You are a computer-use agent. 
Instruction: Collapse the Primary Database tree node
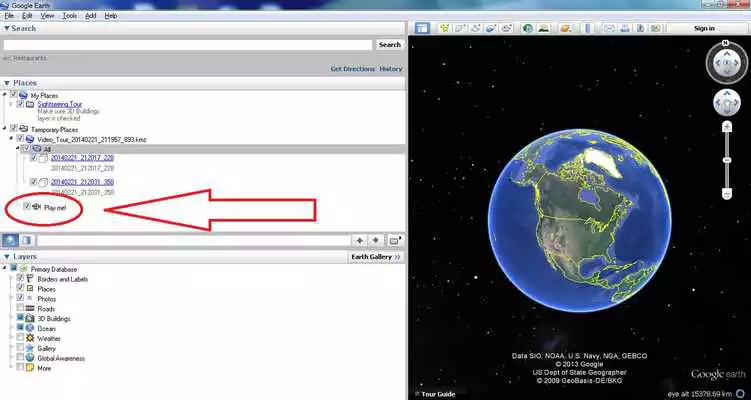[x=5, y=268]
